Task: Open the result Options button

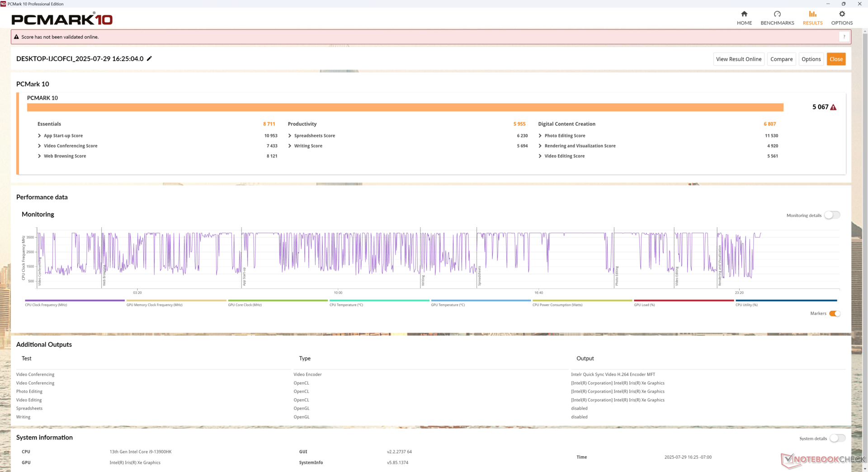Action: click(811, 59)
